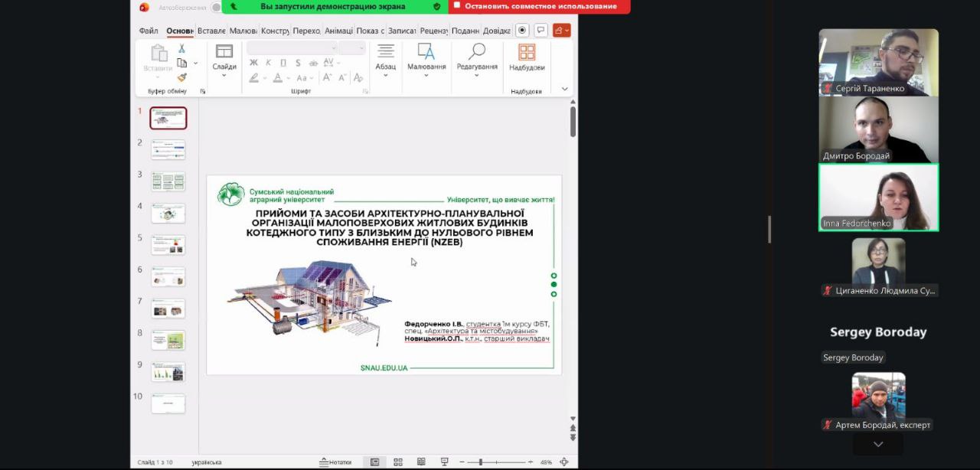Click the Cut scissors icon

click(x=182, y=48)
